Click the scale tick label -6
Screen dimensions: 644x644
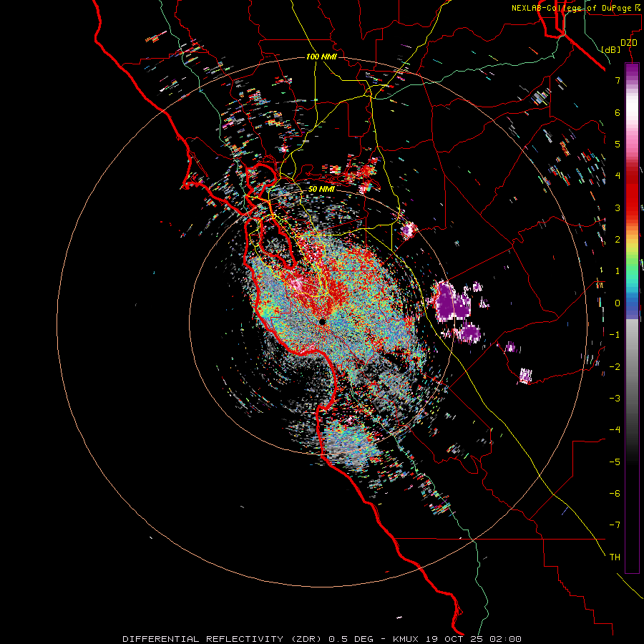tap(615, 493)
